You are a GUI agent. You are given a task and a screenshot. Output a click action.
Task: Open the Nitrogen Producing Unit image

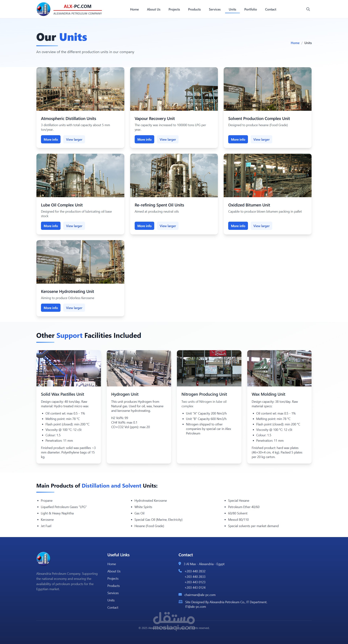pyautogui.click(x=209, y=368)
